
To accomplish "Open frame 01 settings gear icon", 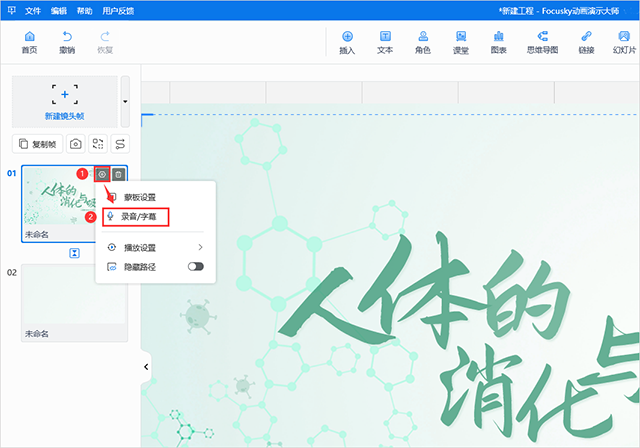I will (x=102, y=175).
